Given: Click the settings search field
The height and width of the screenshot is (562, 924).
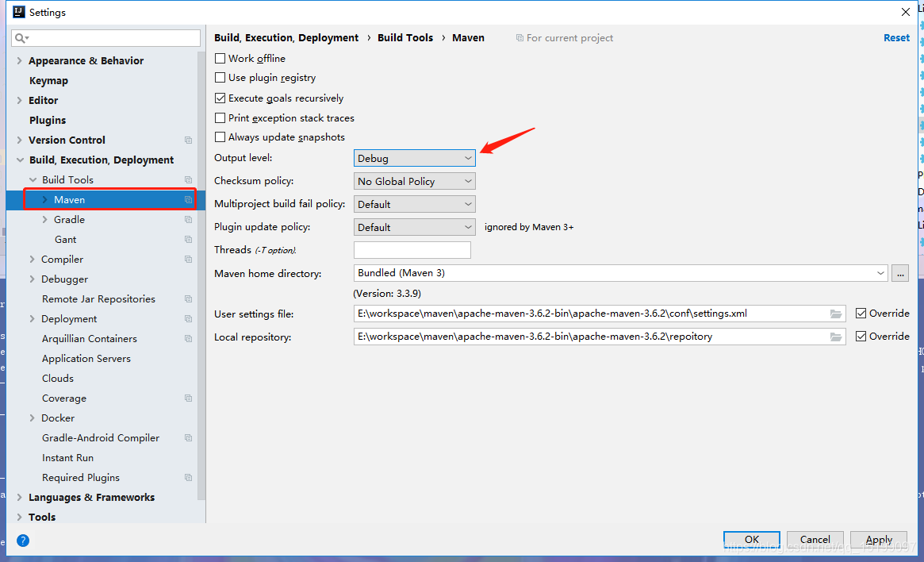Looking at the screenshot, I should [x=106, y=38].
